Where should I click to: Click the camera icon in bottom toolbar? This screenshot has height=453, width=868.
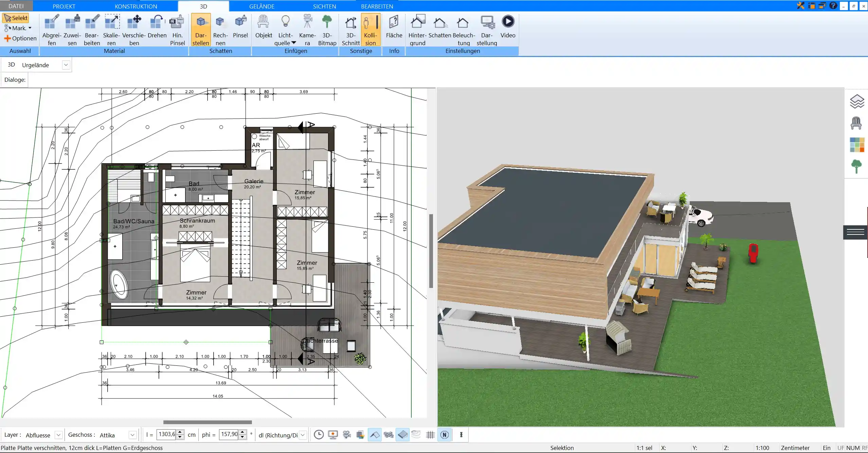(347, 435)
